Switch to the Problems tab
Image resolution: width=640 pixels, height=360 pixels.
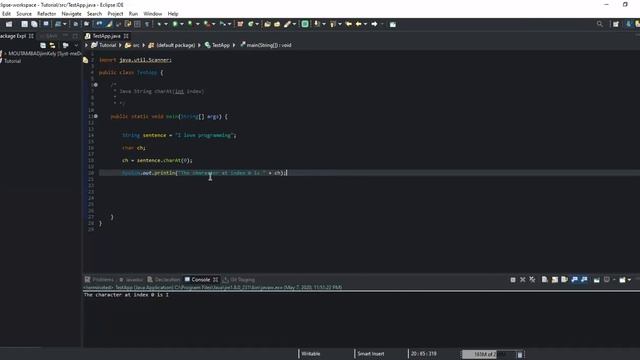pyautogui.click(x=99, y=280)
